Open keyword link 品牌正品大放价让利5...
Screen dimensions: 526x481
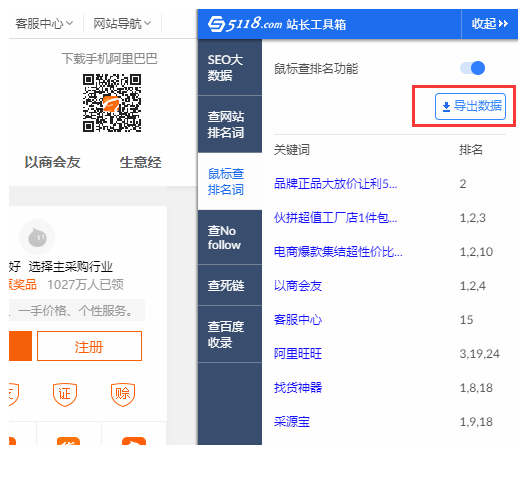click(x=335, y=184)
